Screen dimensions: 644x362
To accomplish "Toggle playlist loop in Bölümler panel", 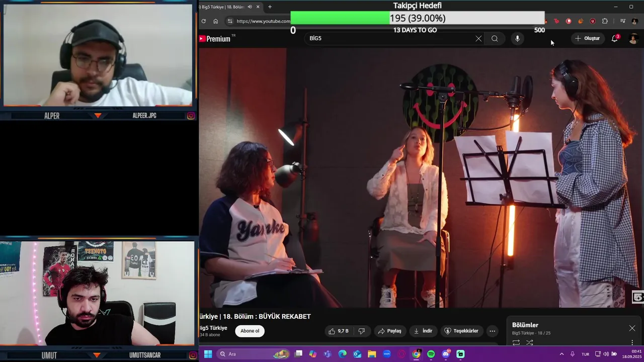I will coord(516,342).
